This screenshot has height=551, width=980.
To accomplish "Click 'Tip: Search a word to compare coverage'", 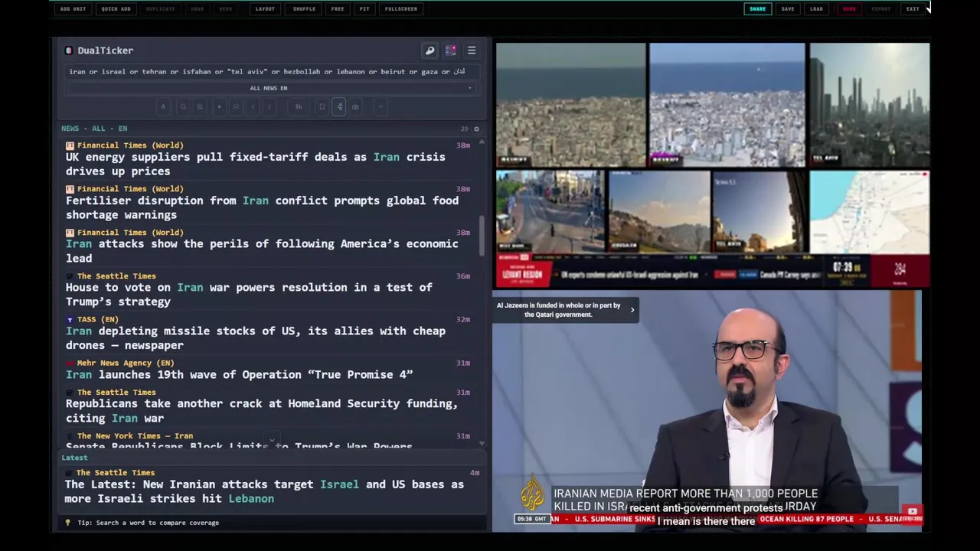I will [148, 523].
